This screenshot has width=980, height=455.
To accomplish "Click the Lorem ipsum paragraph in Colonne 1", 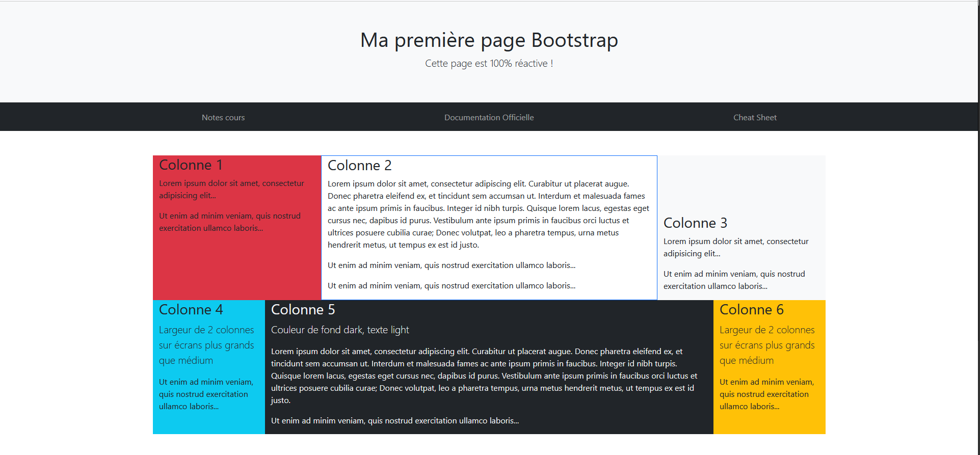I will coord(231,190).
